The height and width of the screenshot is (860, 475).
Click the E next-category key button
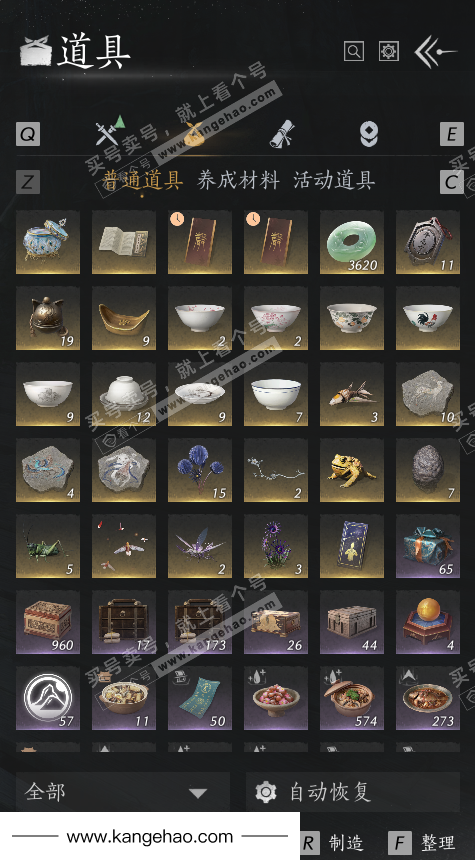tap(451, 134)
